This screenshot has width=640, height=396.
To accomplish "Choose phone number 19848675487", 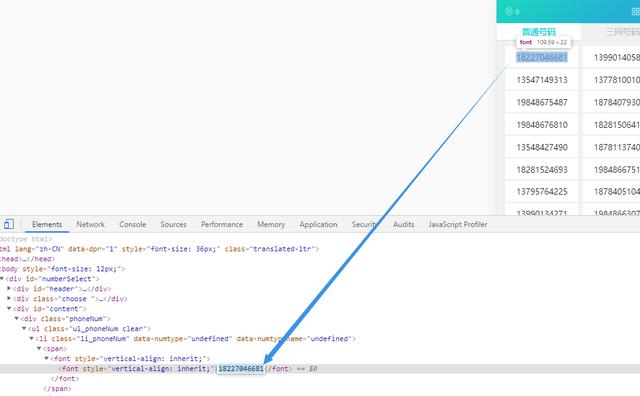I will point(542,102).
